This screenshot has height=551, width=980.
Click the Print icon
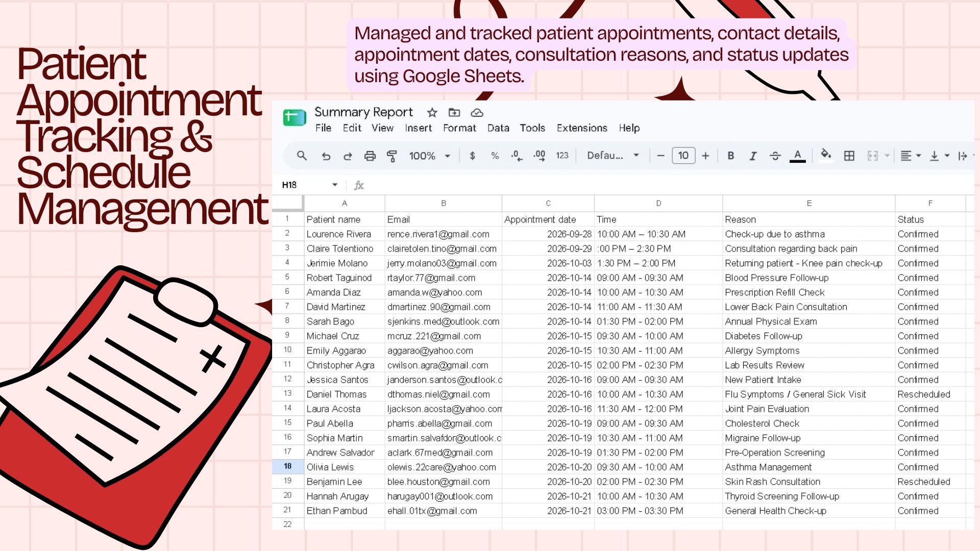click(370, 156)
